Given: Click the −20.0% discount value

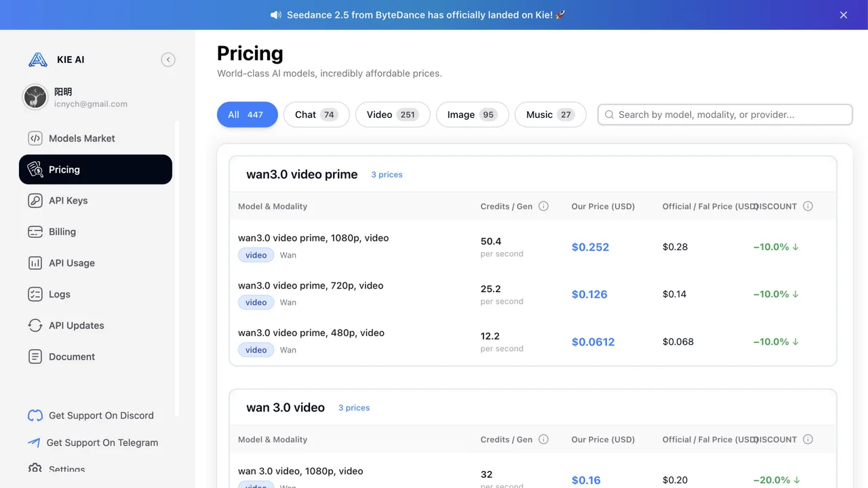Looking at the screenshot, I should tap(776, 480).
